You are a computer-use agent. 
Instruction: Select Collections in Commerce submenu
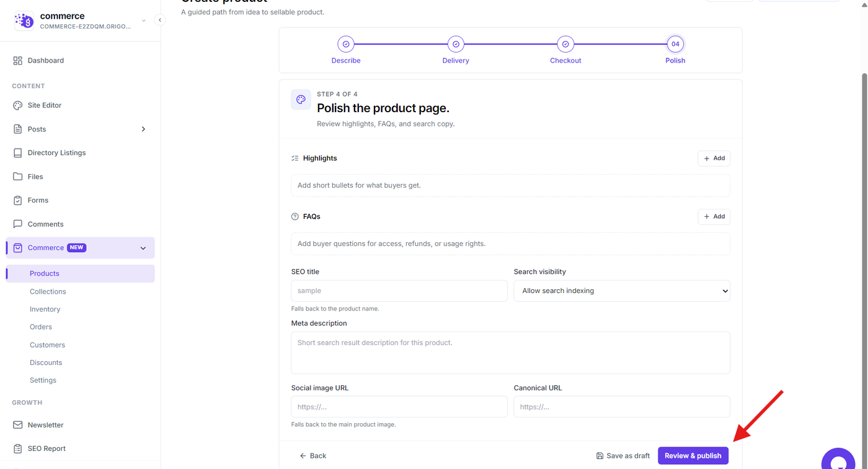[x=48, y=292]
